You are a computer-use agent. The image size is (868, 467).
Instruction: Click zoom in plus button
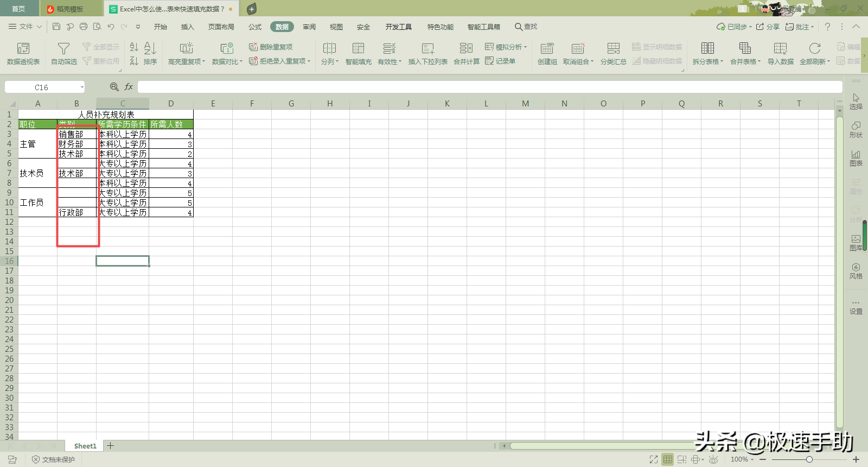click(856, 459)
